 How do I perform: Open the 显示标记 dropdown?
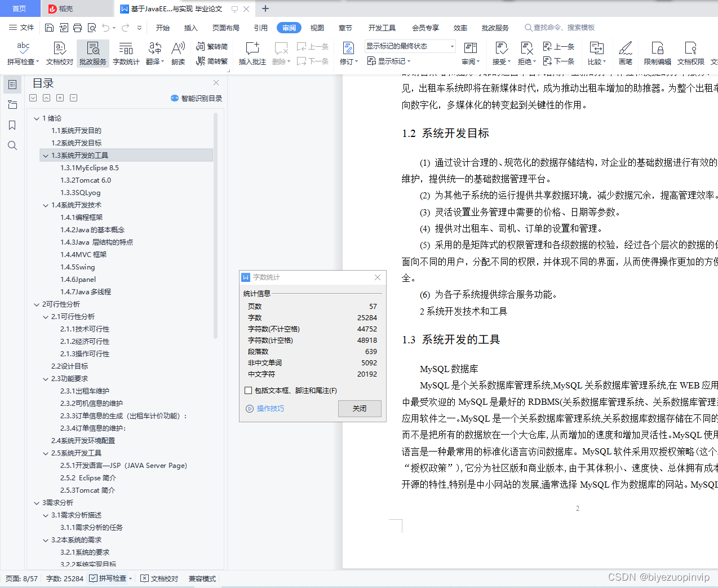[389, 61]
